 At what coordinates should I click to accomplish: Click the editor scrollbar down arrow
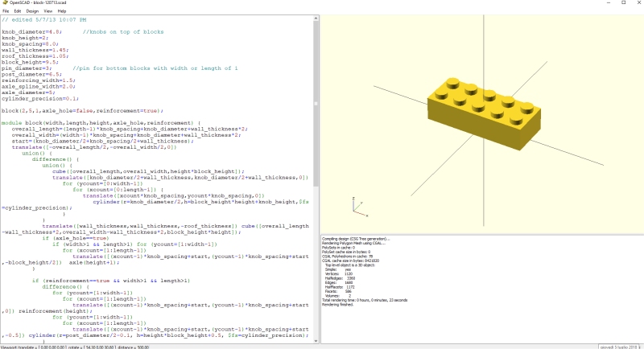(x=316, y=340)
